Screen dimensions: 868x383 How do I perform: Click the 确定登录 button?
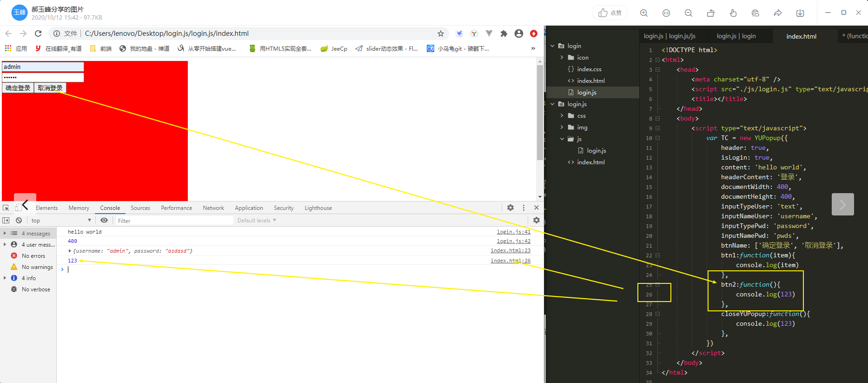tap(18, 88)
